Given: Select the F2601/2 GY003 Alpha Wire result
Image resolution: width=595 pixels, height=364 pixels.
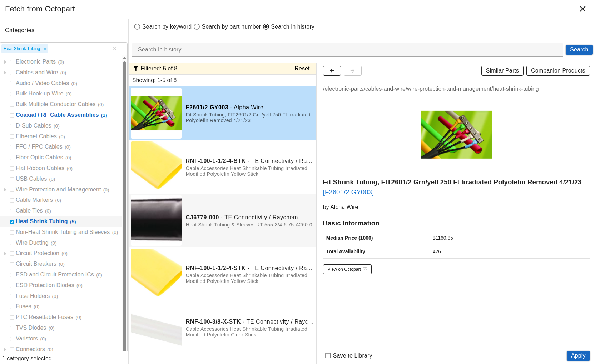Looking at the screenshot, I should [223, 113].
